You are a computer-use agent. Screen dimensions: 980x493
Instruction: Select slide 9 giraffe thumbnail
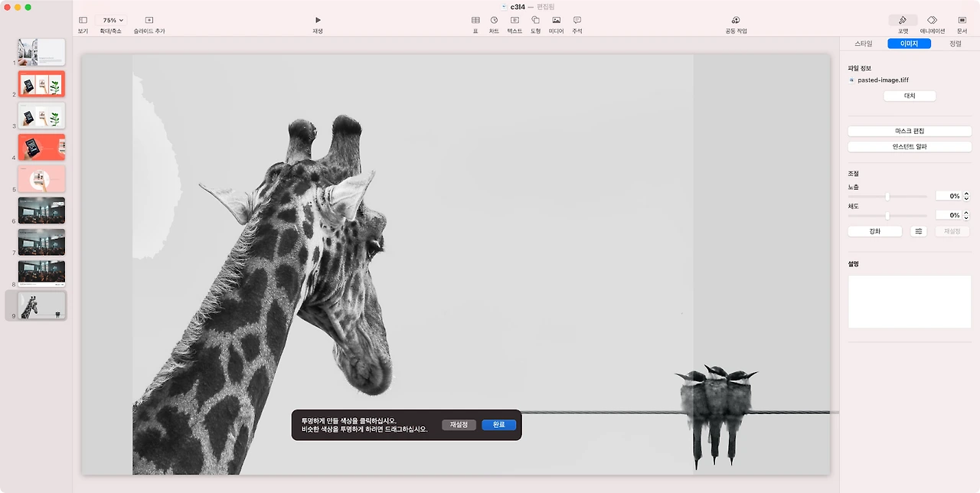[x=41, y=305]
